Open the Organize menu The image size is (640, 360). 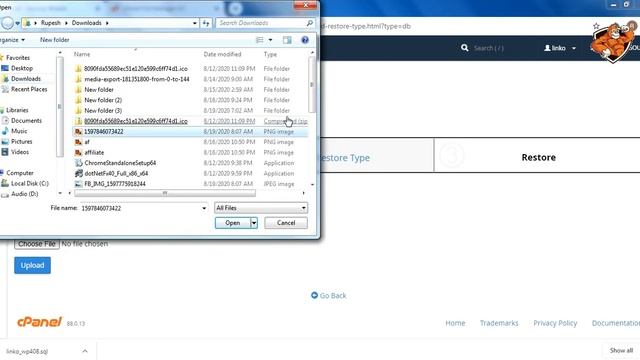[x=12, y=40]
